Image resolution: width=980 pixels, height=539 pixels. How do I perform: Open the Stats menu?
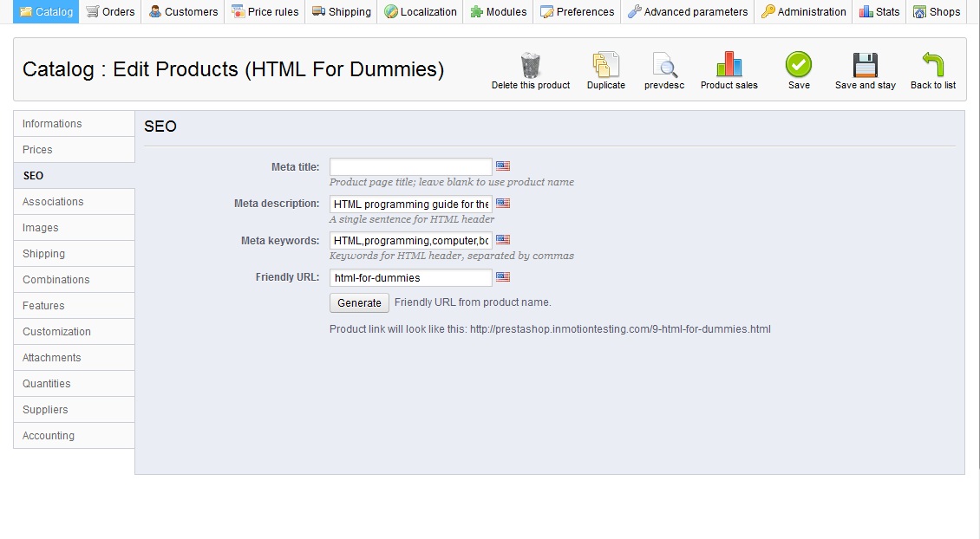pos(879,11)
